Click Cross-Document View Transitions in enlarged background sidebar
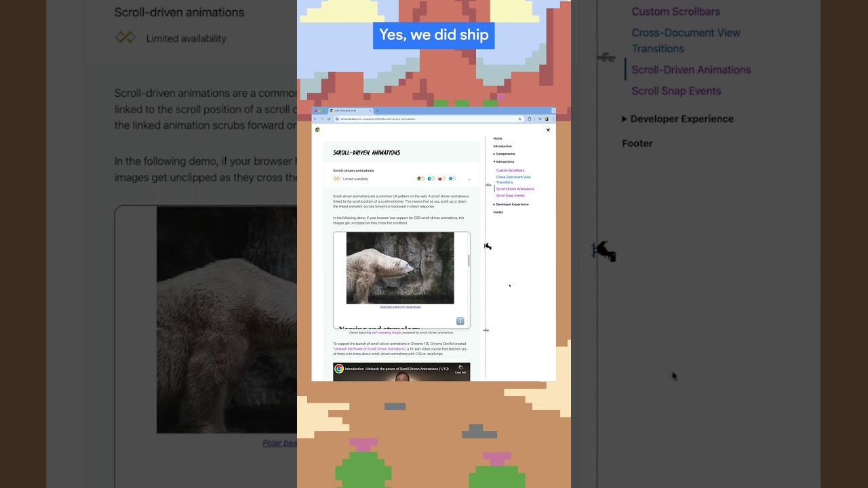The image size is (868, 488). (x=686, y=41)
